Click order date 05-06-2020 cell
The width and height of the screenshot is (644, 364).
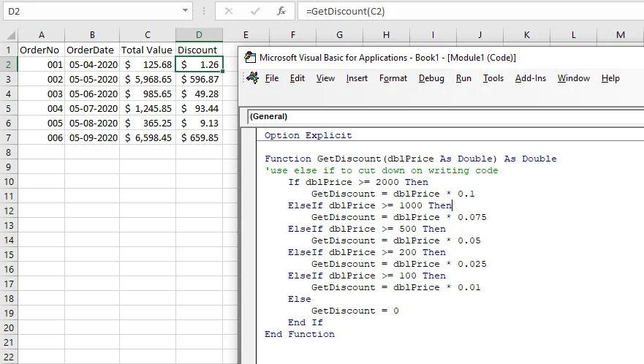pyautogui.click(x=92, y=94)
